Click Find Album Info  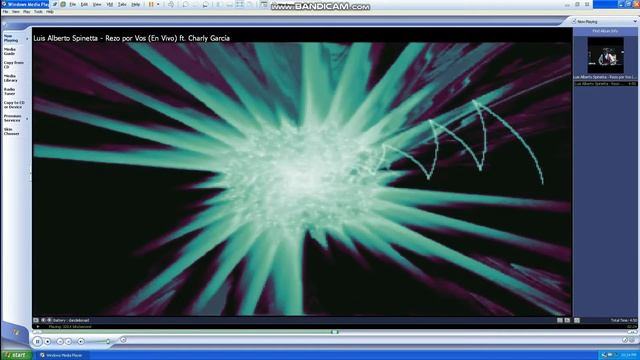click(605, 31)
